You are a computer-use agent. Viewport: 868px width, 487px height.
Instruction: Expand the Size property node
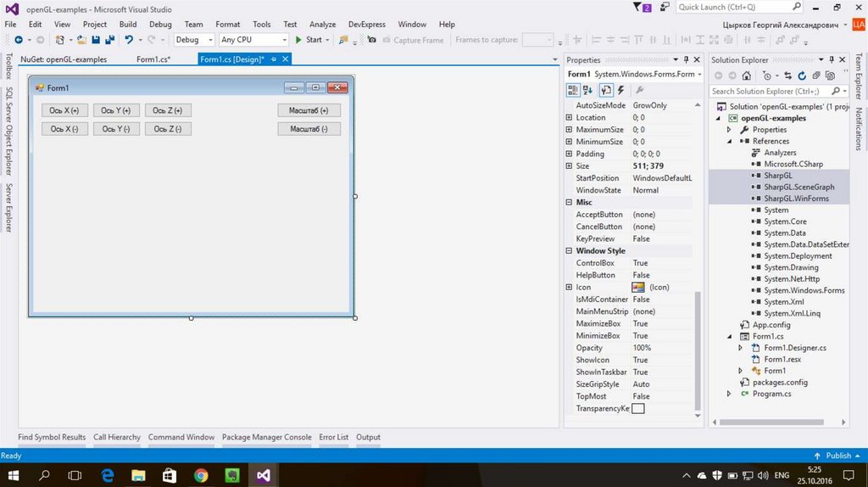(x=569, y=166)
